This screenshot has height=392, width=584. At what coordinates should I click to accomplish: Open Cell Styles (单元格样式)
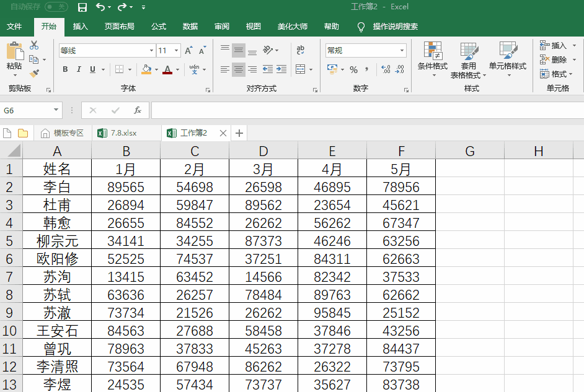click(x=508, y=59)
